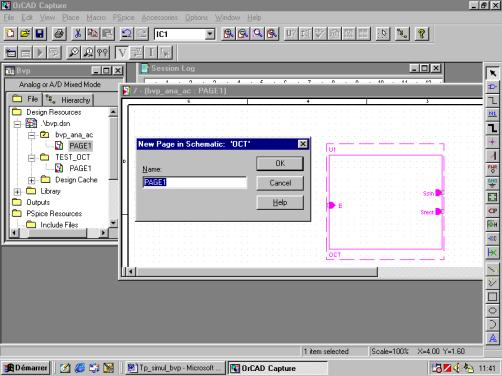Screen dimensions: 502x376
Task: Click the Help question mark toolbar icon
Action: 422,34
